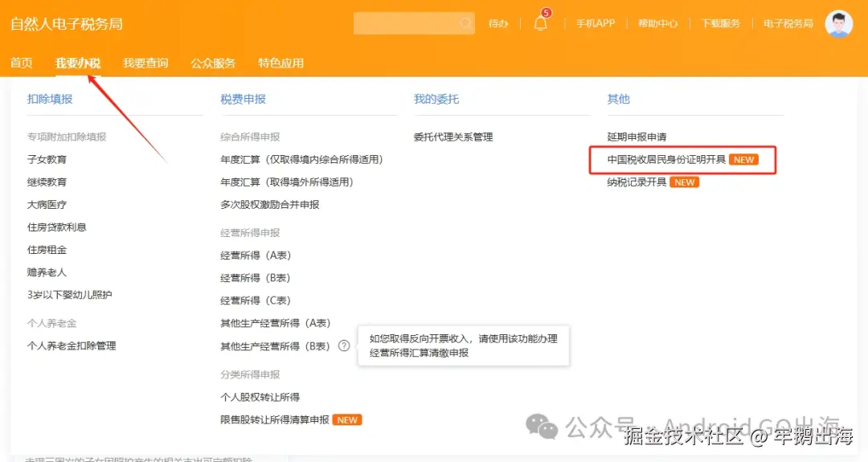Click the 税费申报 column heading
This screenshot has width=868, height=462.
click(x=243, y=99)
